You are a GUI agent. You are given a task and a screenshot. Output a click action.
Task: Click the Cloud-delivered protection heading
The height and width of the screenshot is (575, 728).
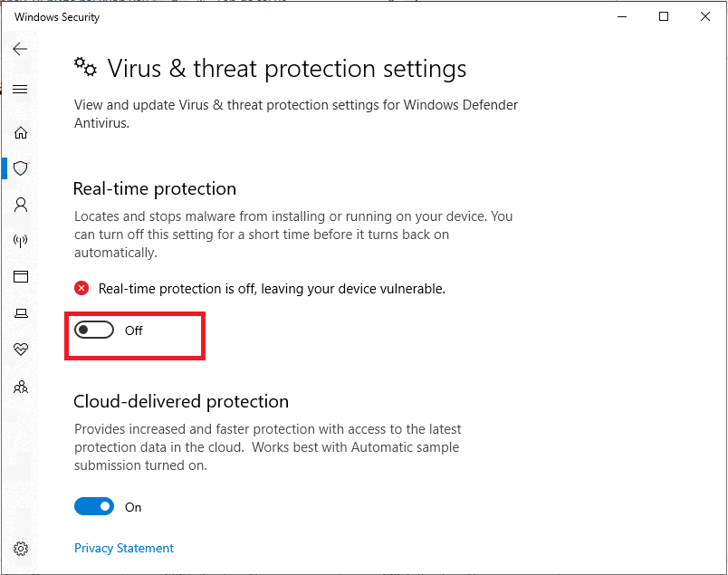coord(181,402)
